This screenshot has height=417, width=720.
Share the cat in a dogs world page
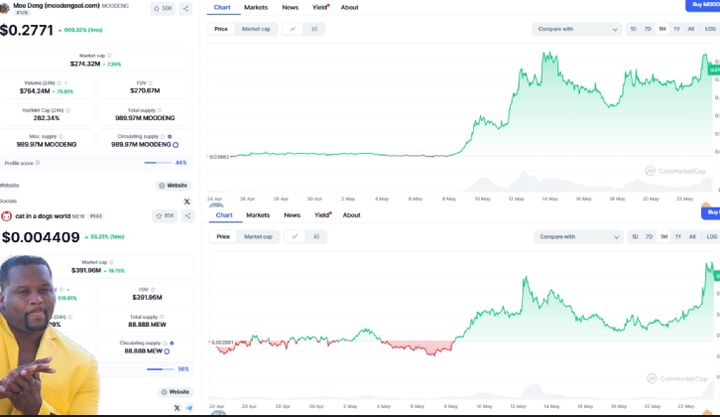[188, 215]
